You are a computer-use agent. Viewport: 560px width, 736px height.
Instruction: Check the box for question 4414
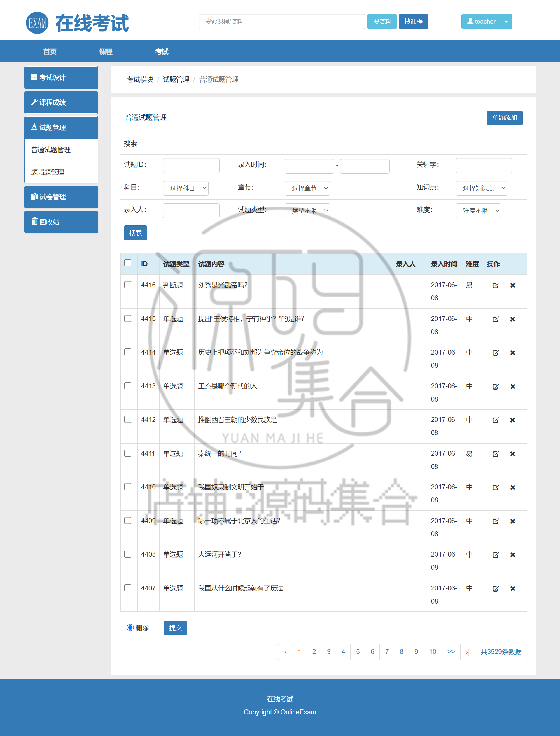click(128, 352)
